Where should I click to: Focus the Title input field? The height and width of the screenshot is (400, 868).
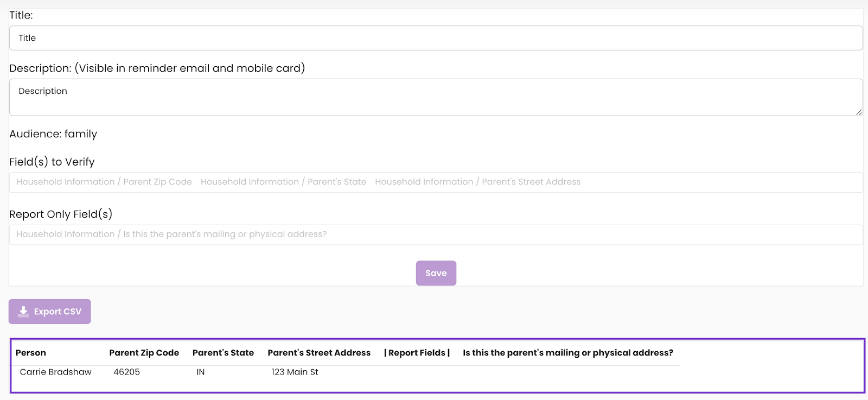(436, 38)
